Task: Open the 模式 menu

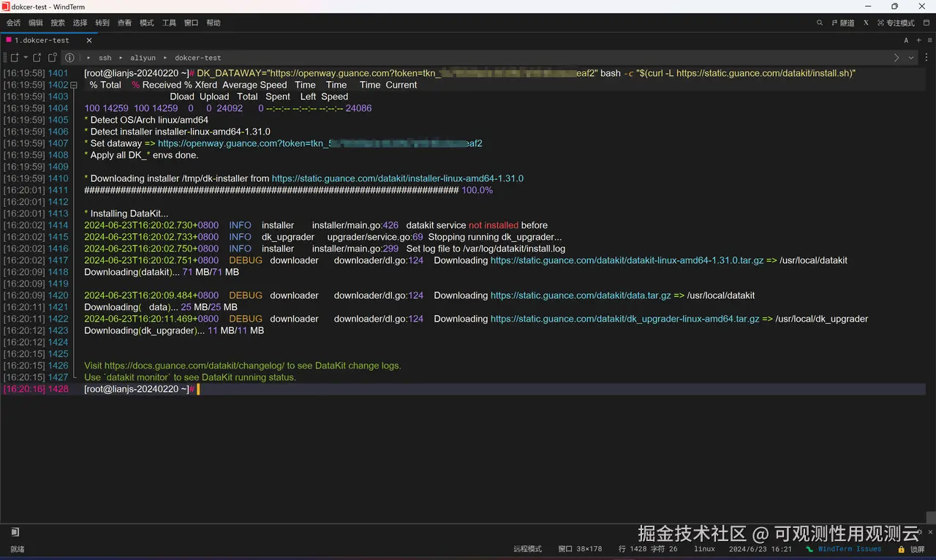Action: coord(147,23)
